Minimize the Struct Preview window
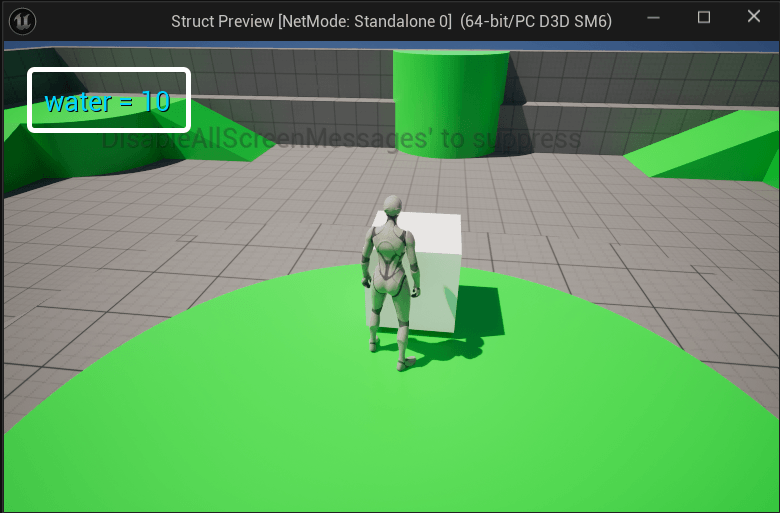The width and height of the screenshot is (780, 513). point(654,18)
